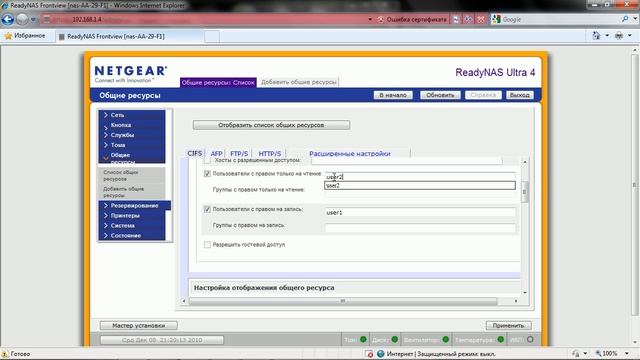This screenshot has height=360, width=640.
Task: Click the read-only users input field
Action: click(x=420, y=177)
